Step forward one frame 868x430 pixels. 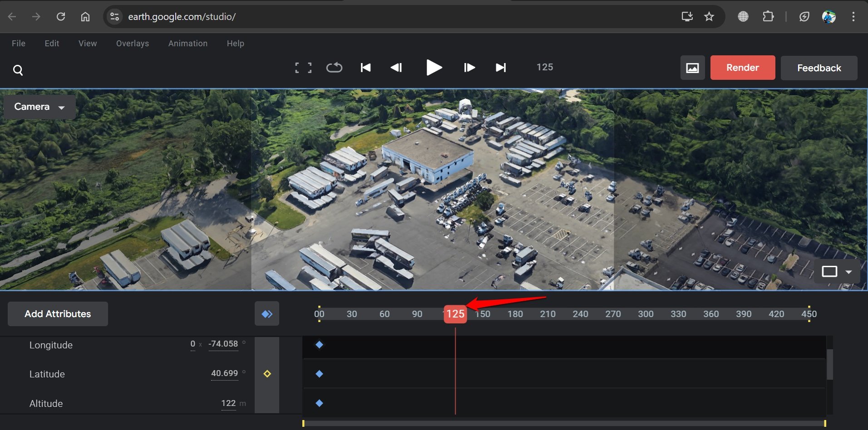(x=469, y=68)
